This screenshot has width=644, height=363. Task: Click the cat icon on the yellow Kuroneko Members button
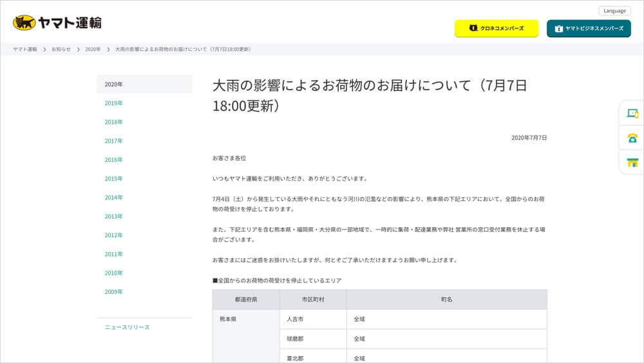tap(473, 28)
